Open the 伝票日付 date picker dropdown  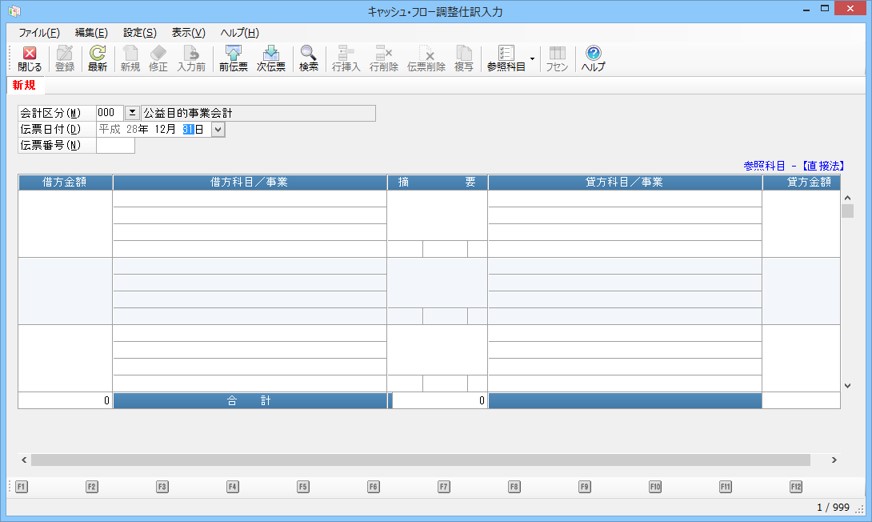tap(219, 129)
